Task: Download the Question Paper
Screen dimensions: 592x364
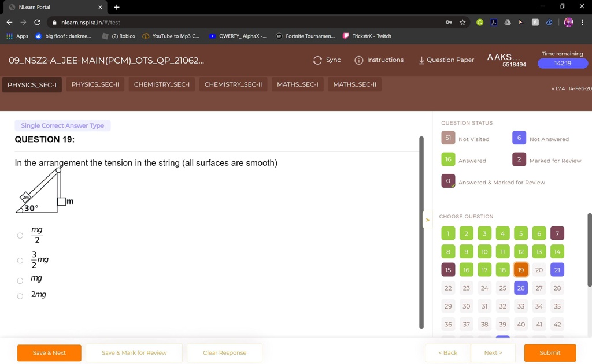Action: tap(446, 60)
